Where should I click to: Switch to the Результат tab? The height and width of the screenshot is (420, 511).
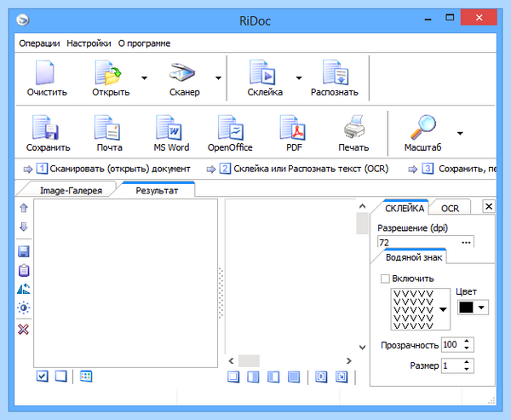[x=157, y=191]
